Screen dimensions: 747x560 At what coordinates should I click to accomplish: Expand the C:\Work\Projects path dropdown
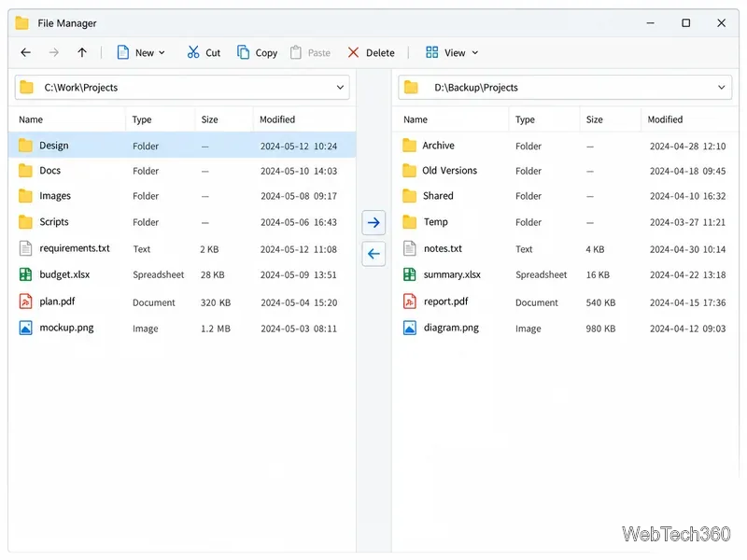(340, 87)
